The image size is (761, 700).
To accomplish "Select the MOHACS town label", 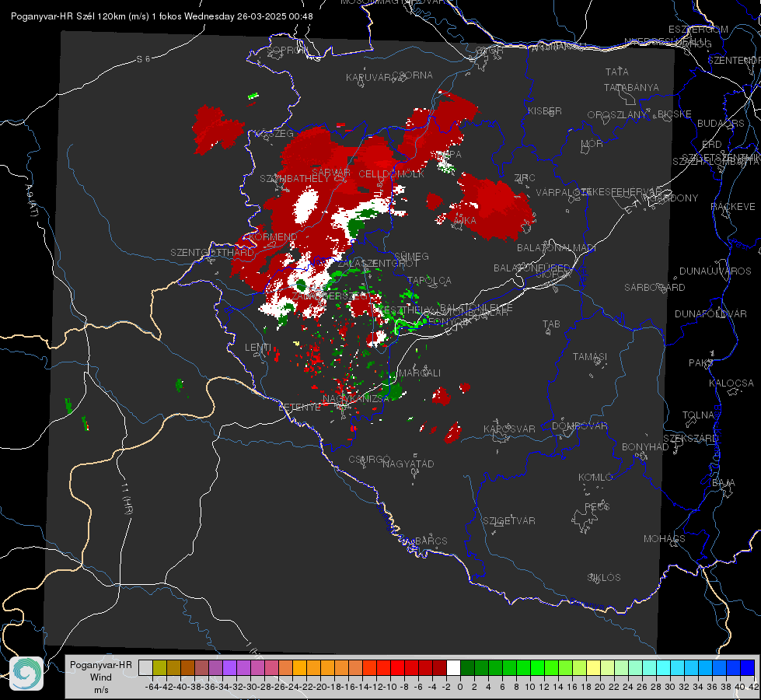I will point(665,539).
